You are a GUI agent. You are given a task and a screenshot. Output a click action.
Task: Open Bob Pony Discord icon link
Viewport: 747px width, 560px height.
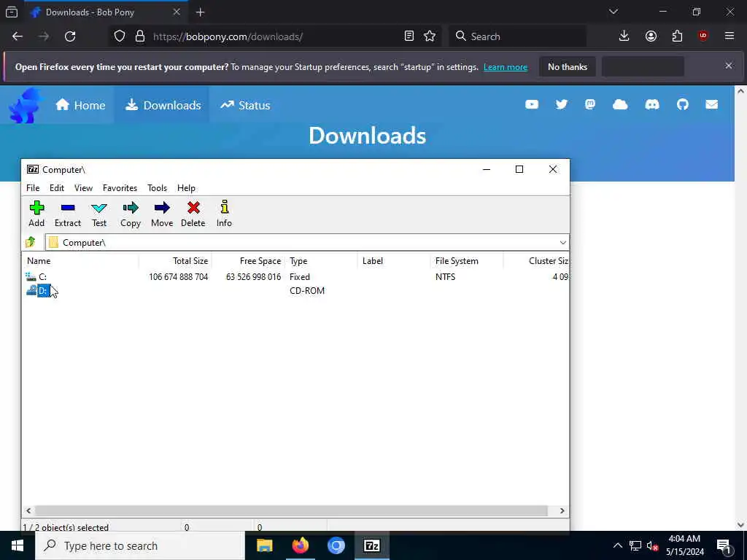[651, 104]
